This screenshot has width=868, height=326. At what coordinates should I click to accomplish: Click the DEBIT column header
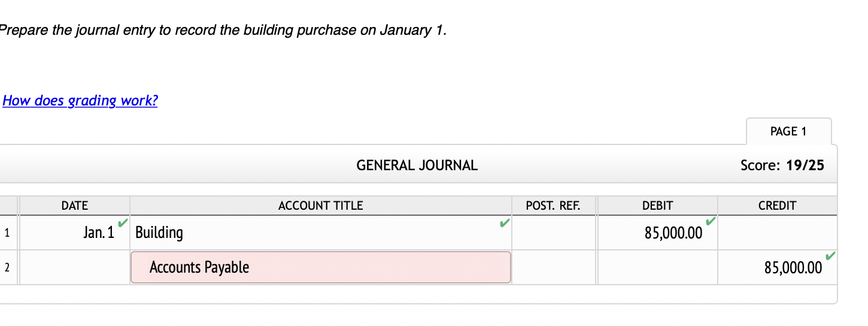click(x=657, y=206)
